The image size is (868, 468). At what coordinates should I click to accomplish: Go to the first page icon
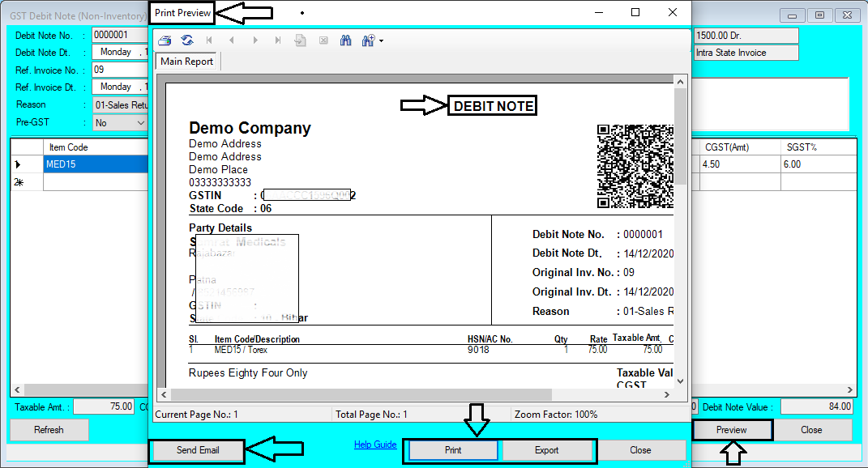[210, 40]
